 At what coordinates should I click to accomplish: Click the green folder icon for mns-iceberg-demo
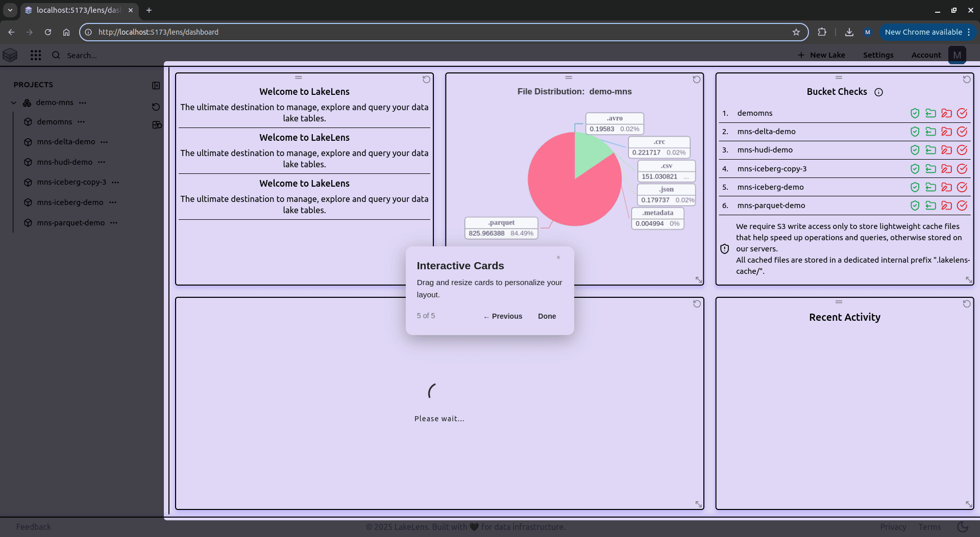click(930, 187)
